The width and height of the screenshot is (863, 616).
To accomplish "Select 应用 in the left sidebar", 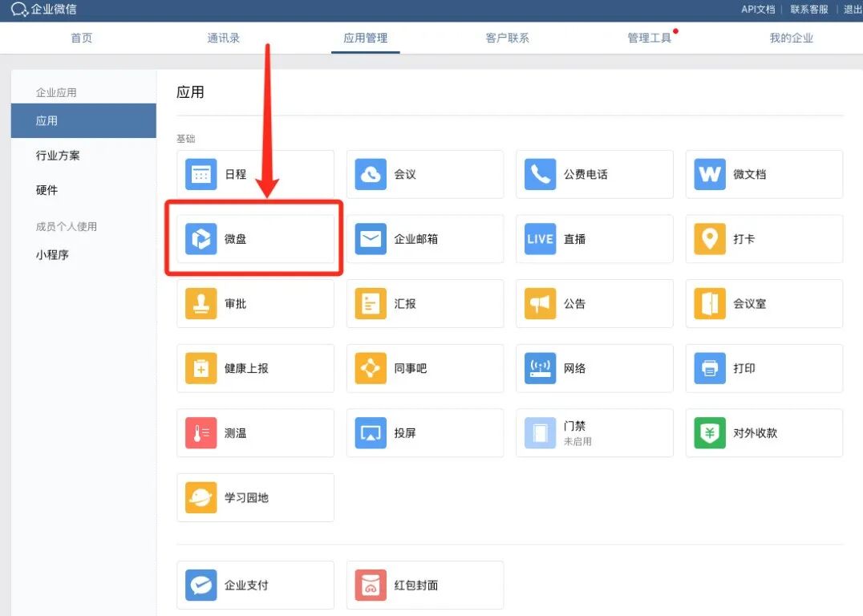I will click(x=83, y=120).
